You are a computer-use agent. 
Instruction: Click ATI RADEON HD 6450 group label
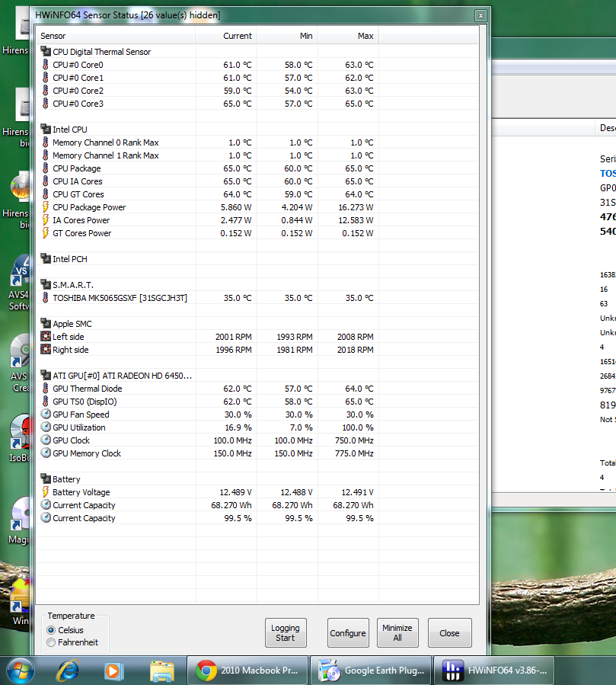pyautogui.click(x=123, y=376)
